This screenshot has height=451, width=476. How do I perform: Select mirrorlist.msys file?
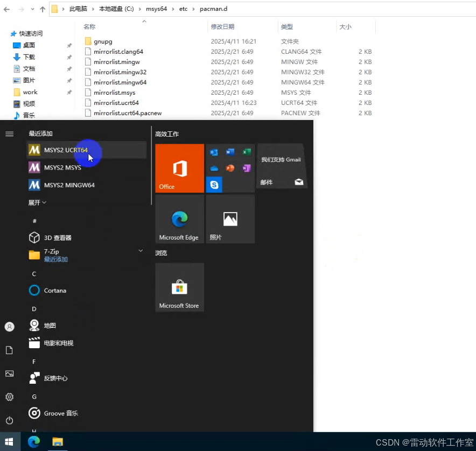pyautogui.click(x=115, y=93)
